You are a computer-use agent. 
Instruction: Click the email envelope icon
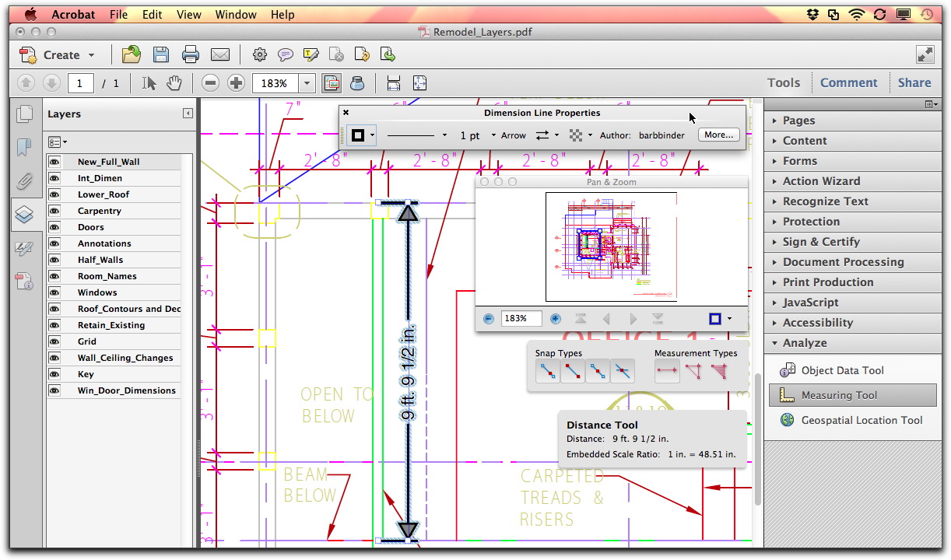click(220, 54)
